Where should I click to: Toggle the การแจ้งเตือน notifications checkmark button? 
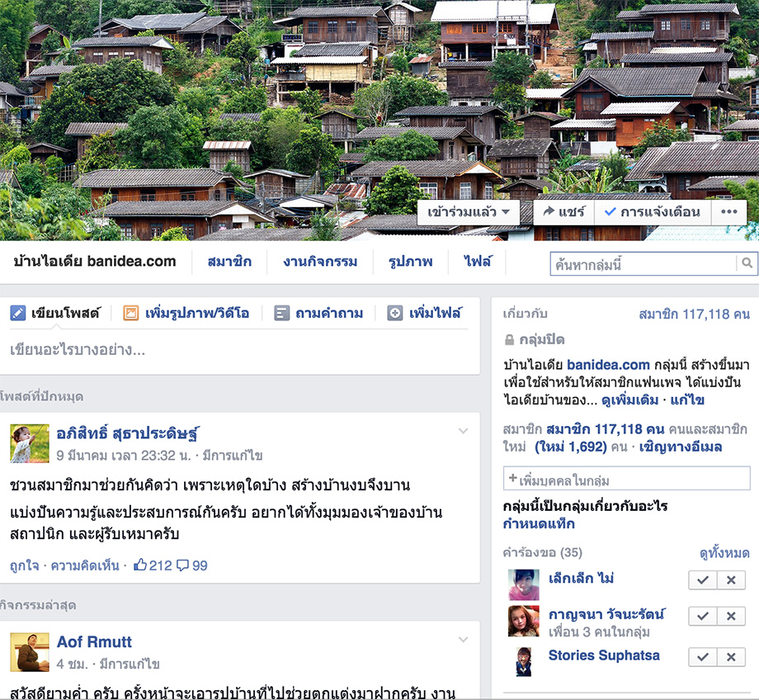pos(653,211)
